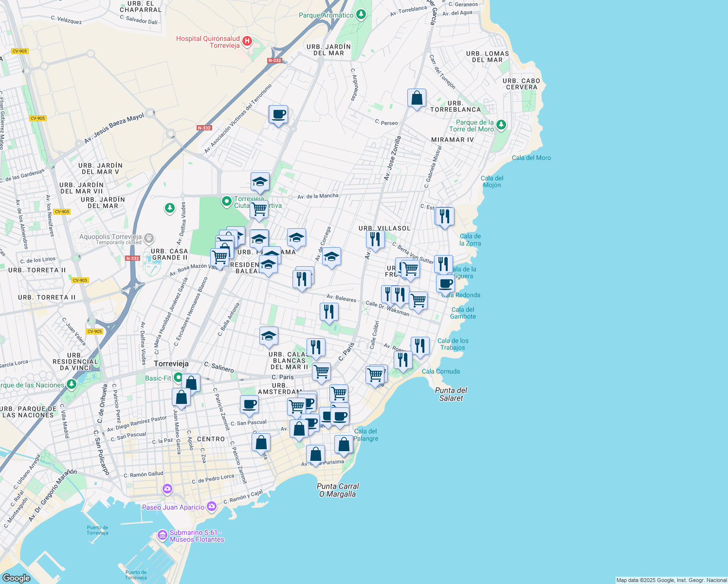Viewport: 728px width, 584px height.
Task: Click the school marker above Torrevieja Ciutat Esportiva
Action: (259, 182)
